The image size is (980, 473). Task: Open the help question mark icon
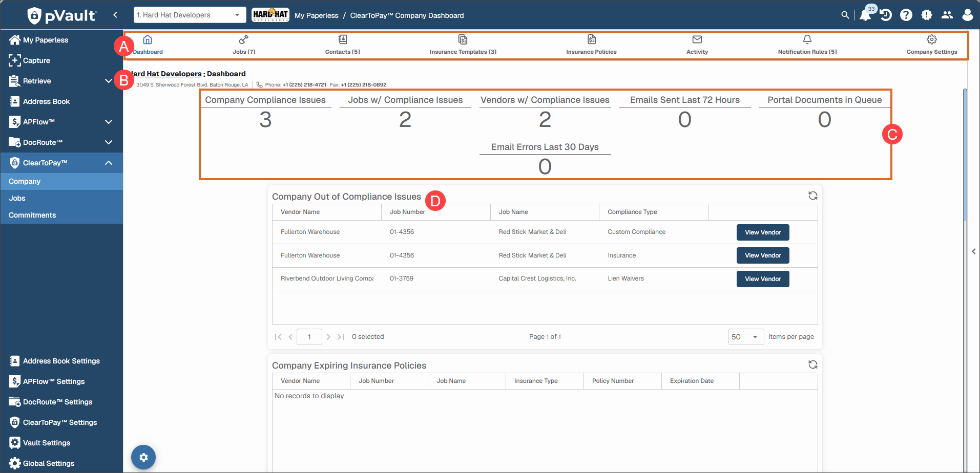click(x=906, y=15)
